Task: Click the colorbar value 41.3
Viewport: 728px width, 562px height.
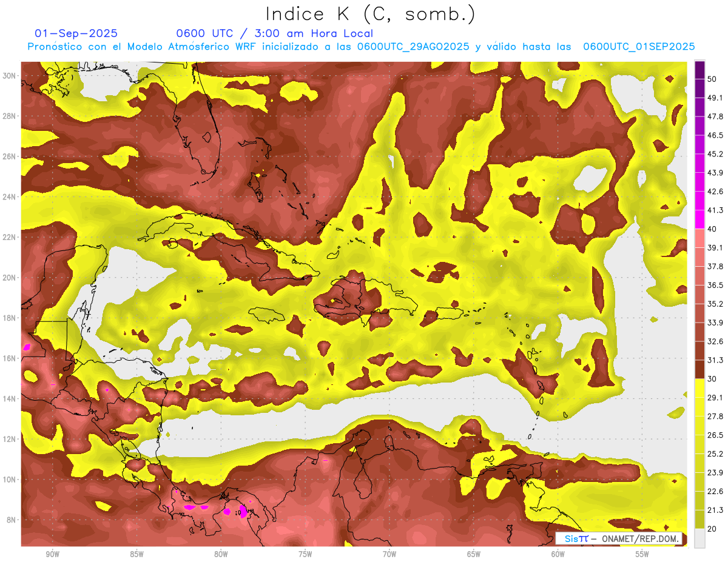Action: [715, 210]
